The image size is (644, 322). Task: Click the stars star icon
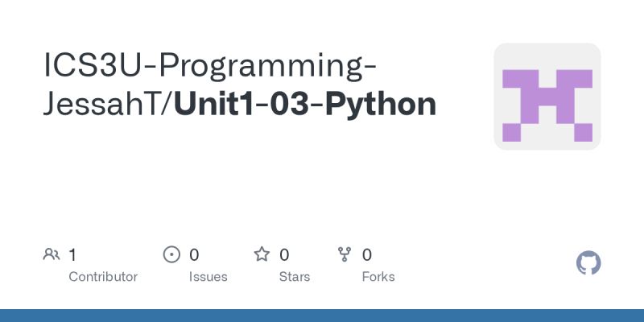click(x=262, y=254)
